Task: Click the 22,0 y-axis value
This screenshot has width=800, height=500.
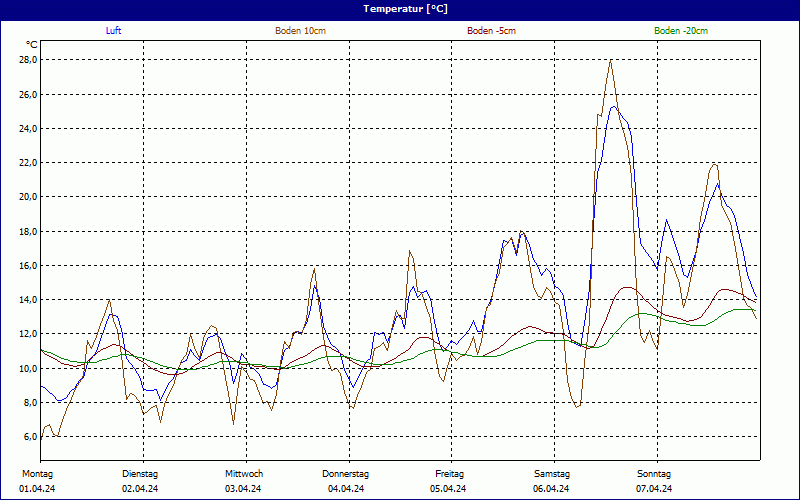Action: [x=28, y=163]
